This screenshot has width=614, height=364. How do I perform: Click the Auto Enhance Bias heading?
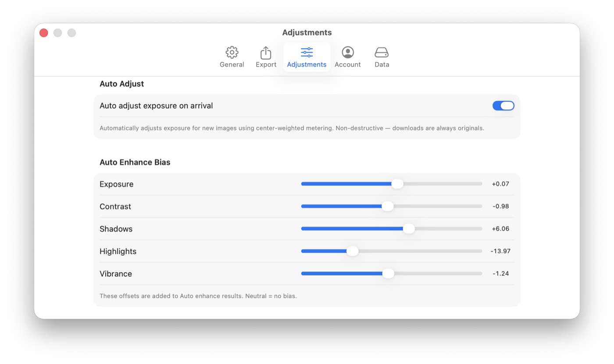135,162
